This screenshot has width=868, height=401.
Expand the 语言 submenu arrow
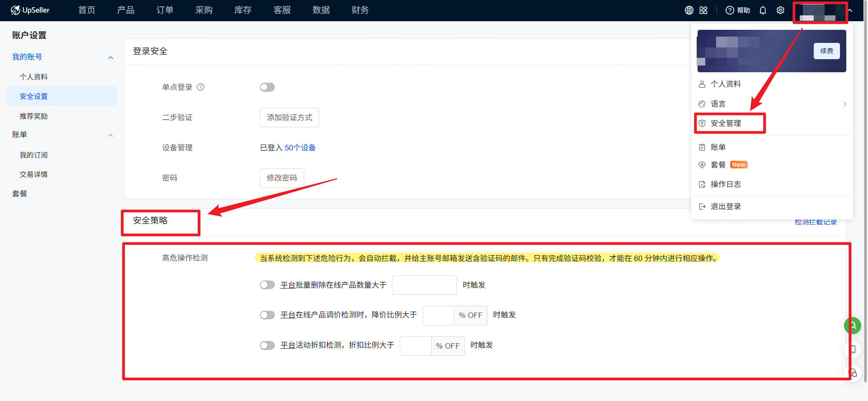(x=844, y=104)
